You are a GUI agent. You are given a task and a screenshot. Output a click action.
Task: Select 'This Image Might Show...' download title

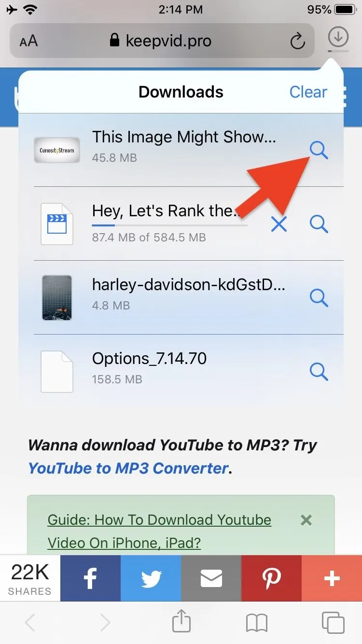tap(184, 137)
